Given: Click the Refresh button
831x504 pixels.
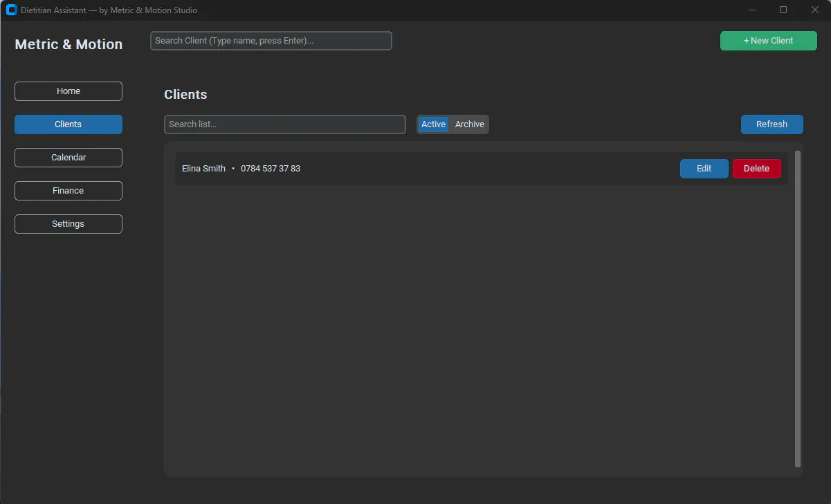Looking at the screenshot, I should [x=772, y=124].
